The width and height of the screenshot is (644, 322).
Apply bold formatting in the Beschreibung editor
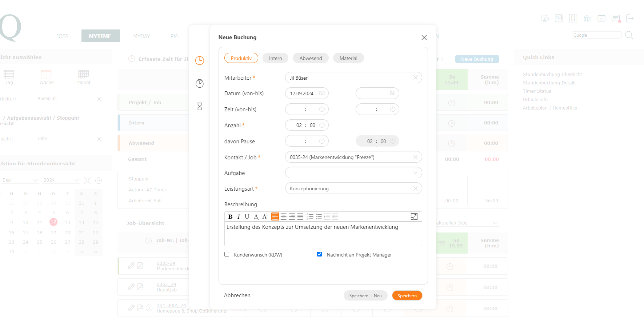point(230,217)
